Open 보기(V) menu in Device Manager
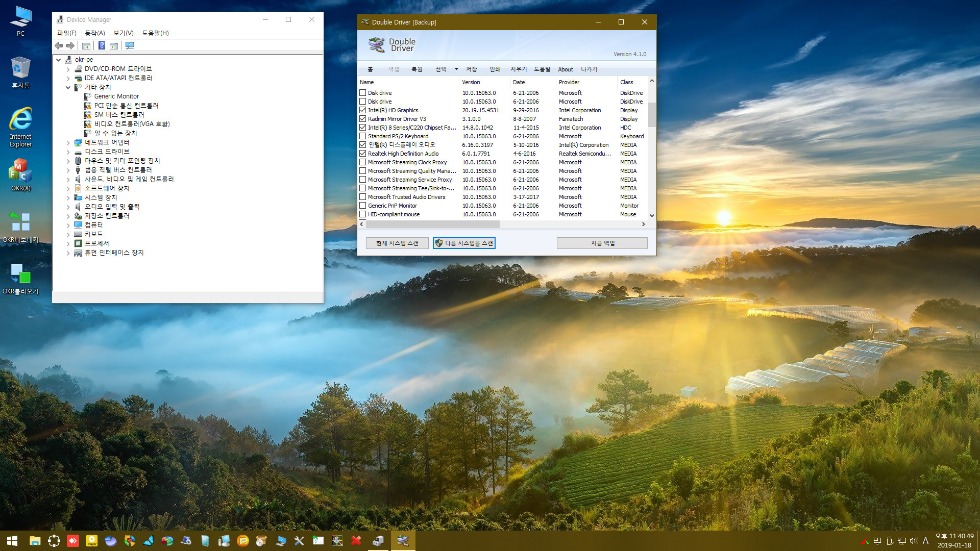This screenshot has width=980, height=551. pyautogui.click(x=124, y=33)
